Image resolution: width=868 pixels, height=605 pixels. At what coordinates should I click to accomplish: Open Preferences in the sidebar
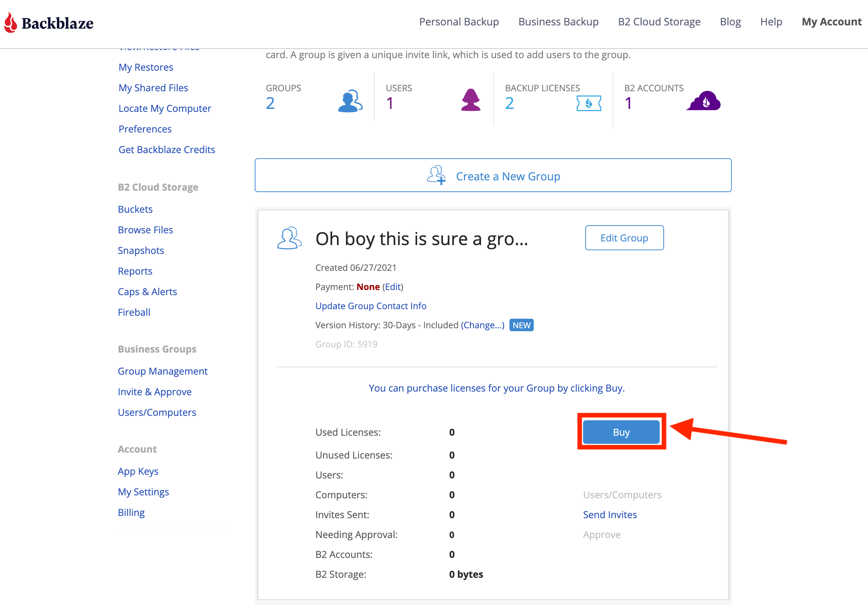coord(145,129)
